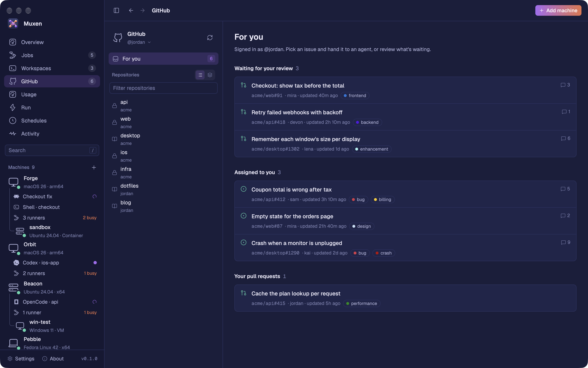
Task: Open the Usage section
Action: pyautogui.click(x=52, y=94)
